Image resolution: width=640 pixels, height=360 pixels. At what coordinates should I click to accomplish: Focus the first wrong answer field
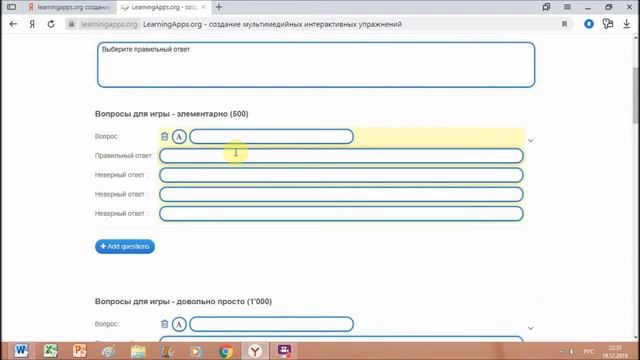coord(341,175)
